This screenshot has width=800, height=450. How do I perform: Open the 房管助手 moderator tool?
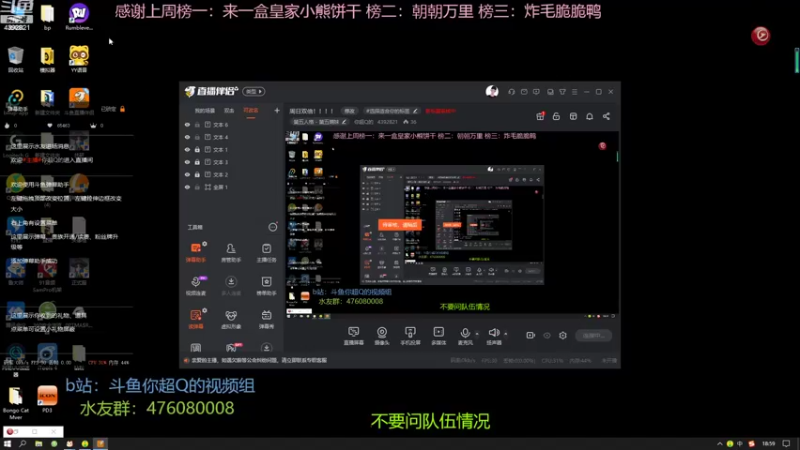231,252
